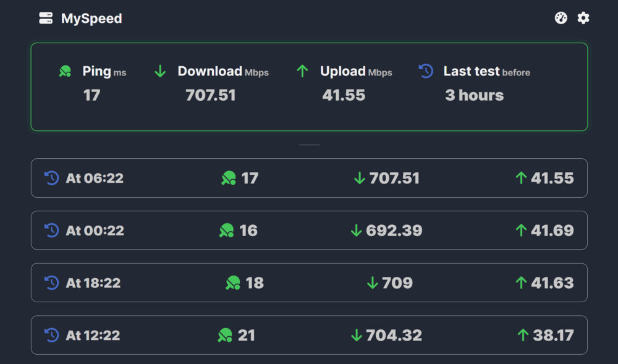Select the At 06:22 time label

95,178
